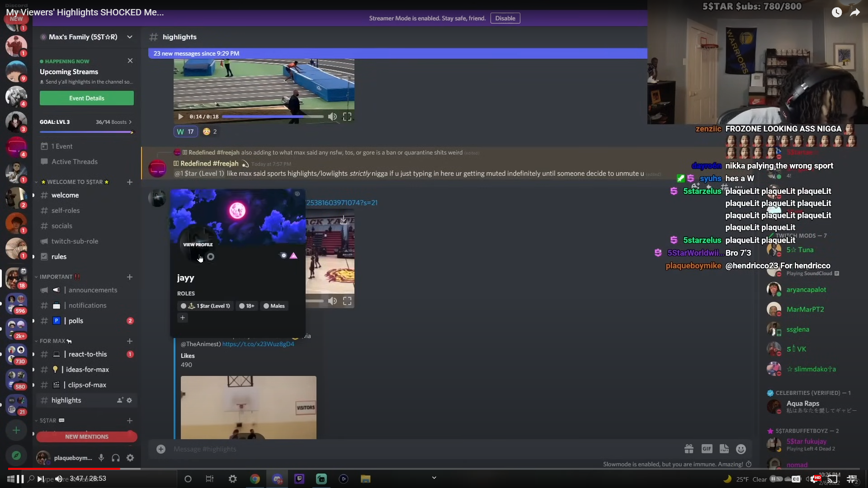The image size is (868, 488).
Task: Fullscreen the basketball video clip
Action: [x=347, y=301]
